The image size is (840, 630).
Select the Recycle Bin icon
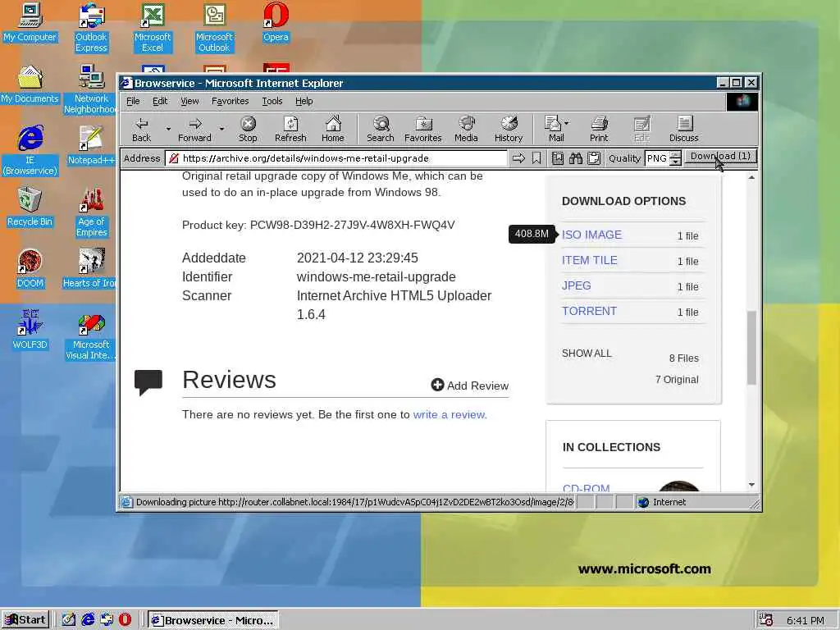30,207
